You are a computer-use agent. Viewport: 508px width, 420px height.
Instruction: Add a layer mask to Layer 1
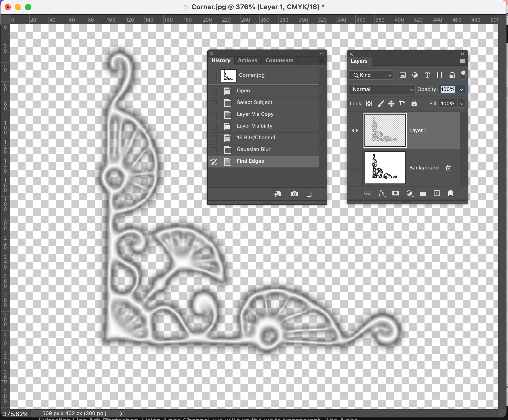click(395, 193)
